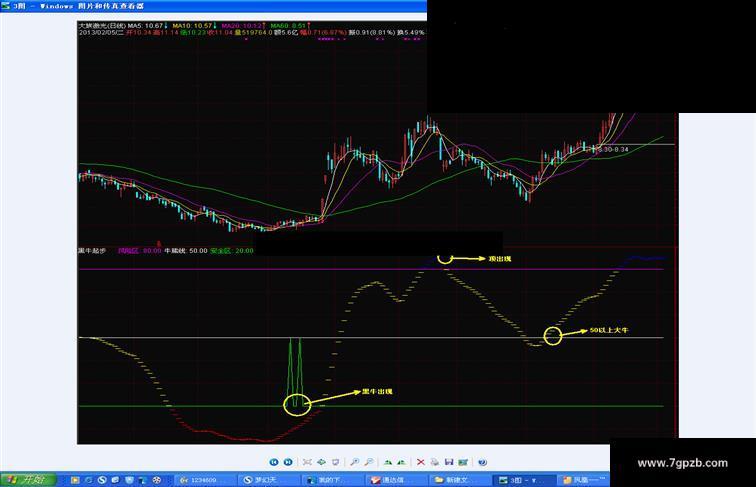The height and width of the screenshot is (487, 756).
Task: Click the 安全区: 20.00 label
Action: 232,251
